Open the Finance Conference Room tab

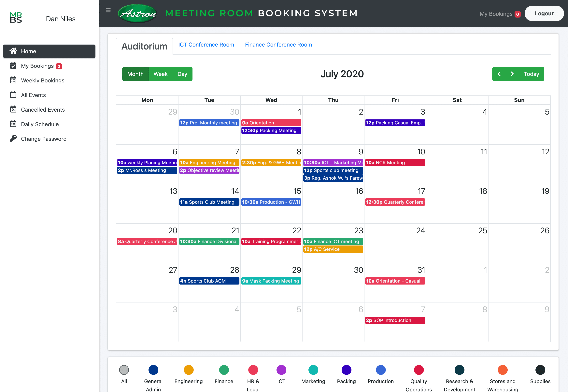click(278, 45)
